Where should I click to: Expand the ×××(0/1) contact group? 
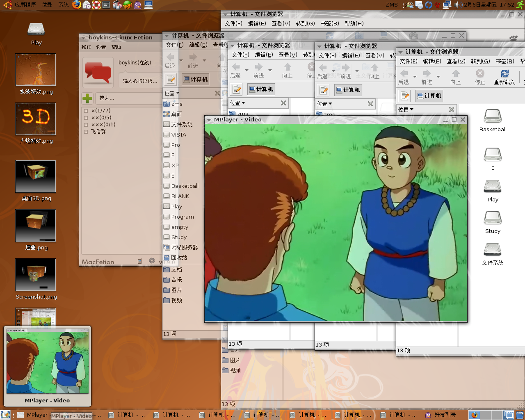pyautogui.click(x=86, y=125)
